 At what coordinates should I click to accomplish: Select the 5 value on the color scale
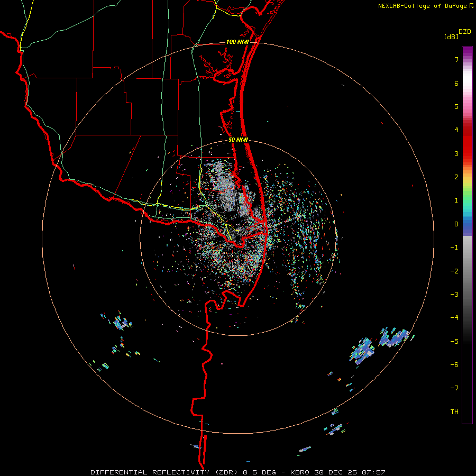tap(456, 106)
